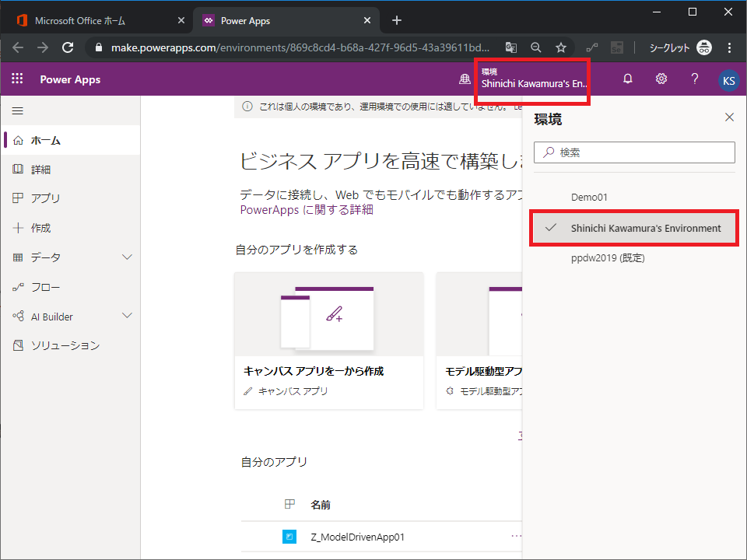Click the browser address bar URL
Screen dimensions: 747x560
[x=300, y=47]
